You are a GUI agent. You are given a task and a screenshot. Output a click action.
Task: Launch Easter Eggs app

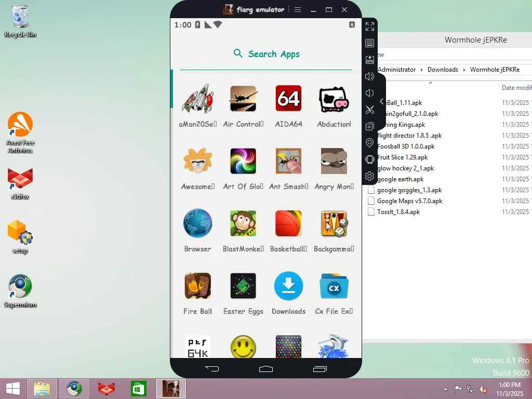pos(243,286)
